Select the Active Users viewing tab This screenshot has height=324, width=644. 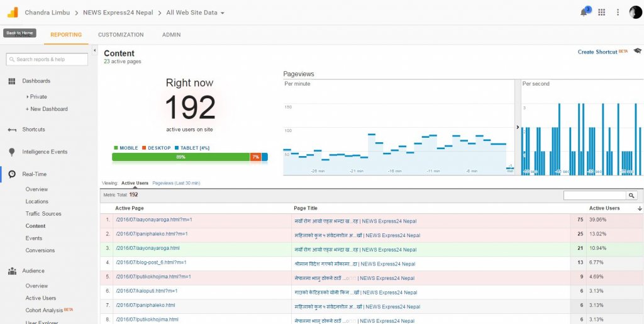135,183
